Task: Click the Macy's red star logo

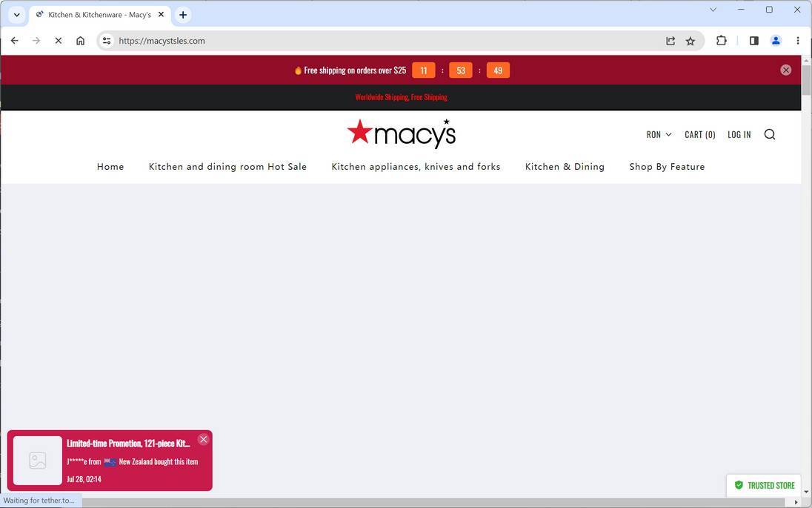Action: (361, 131)
